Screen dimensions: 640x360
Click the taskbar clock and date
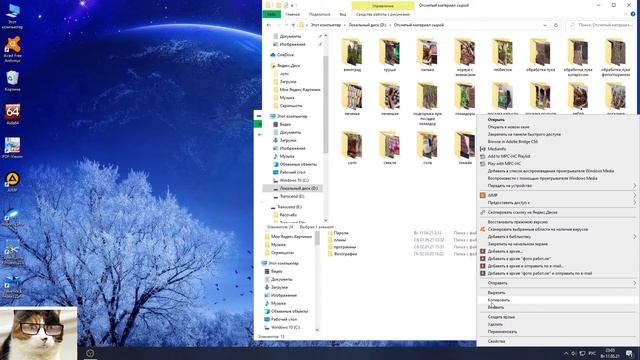(611, 353)
